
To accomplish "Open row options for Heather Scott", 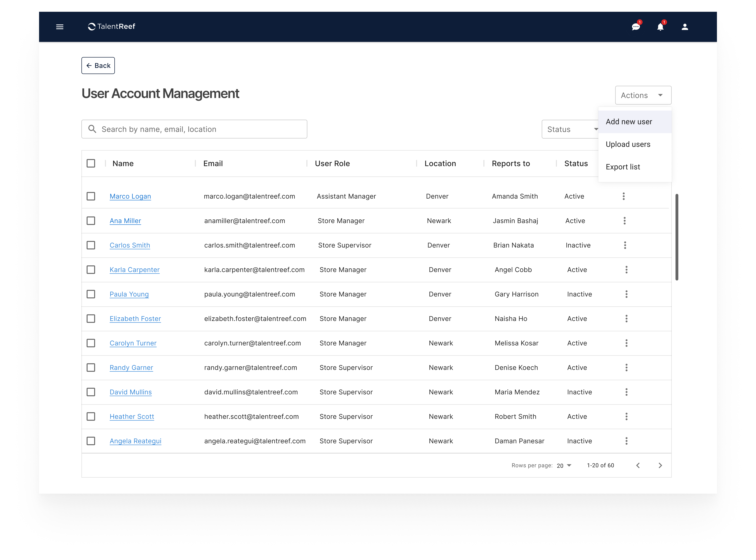I will (627, 416).
